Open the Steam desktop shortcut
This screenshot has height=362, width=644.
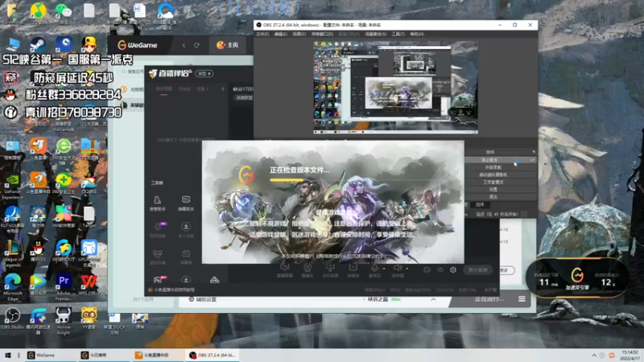pyautogui.click(x=38, y=44)
